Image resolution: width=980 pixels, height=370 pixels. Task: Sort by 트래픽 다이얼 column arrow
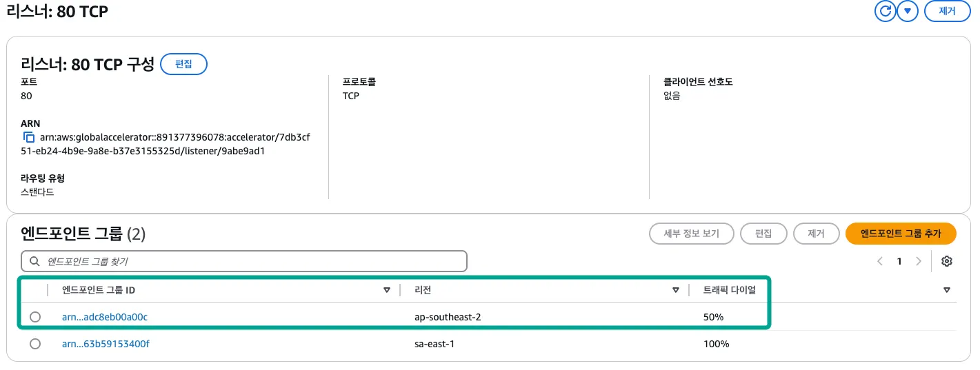pyautogui.click(x=947, y=290)
